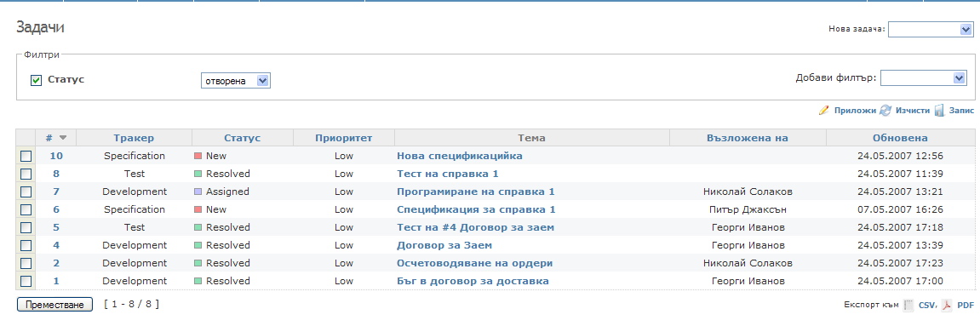Click Assigned status text for issue 7
This screenshot has width=980, height=326.
227,192
